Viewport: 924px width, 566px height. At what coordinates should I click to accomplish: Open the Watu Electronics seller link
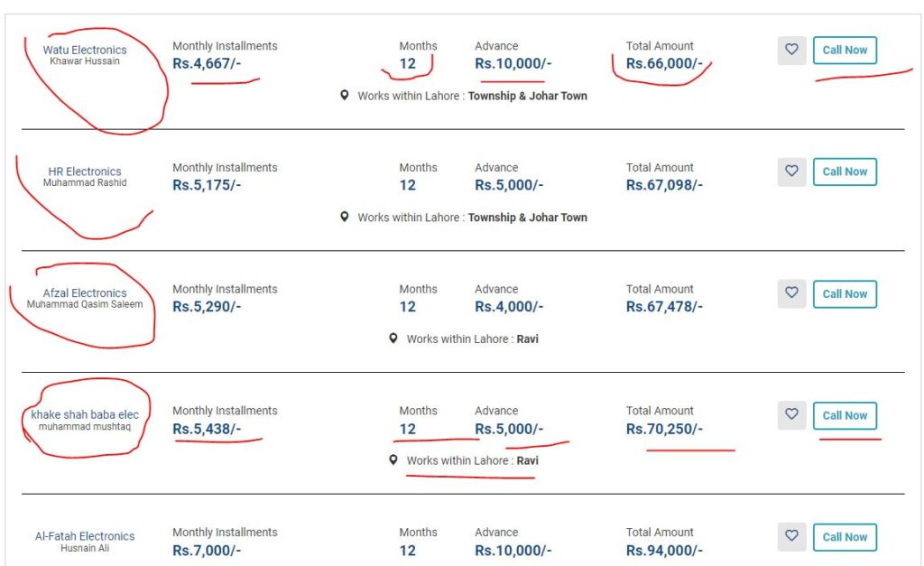click(x=85, y=50)
